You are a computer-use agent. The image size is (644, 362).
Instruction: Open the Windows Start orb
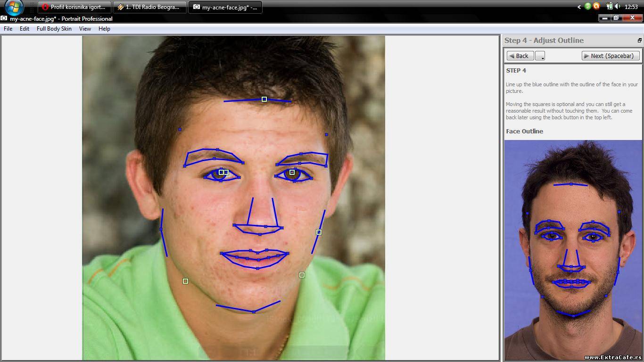coord(14,7)
